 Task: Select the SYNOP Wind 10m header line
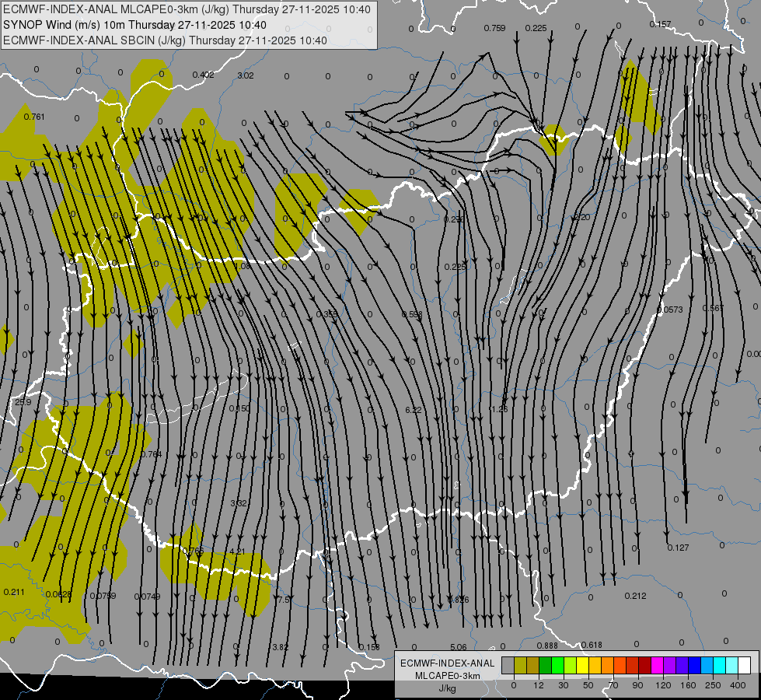134,25
